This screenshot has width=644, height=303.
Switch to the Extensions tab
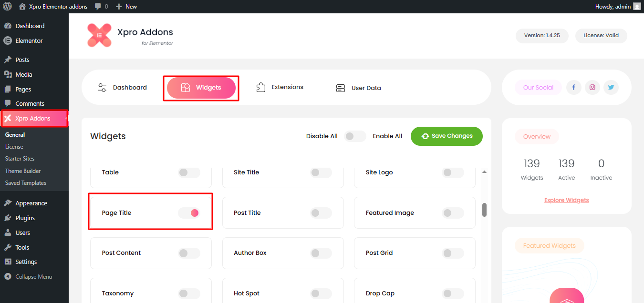tap(280, 87)
